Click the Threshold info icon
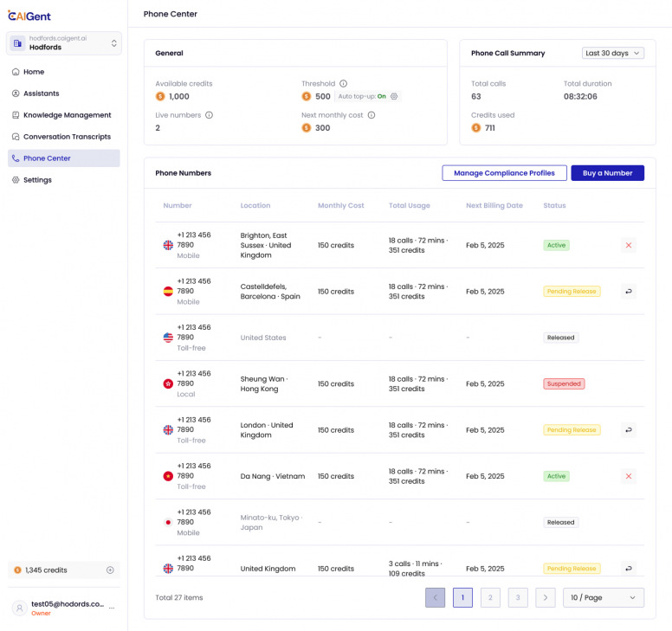 pos(344,84)
